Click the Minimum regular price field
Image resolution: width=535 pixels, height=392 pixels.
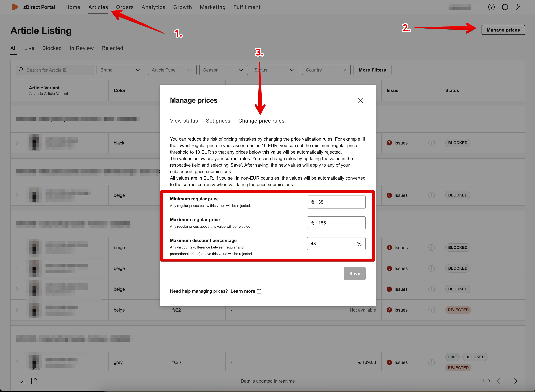pos(336,202)
